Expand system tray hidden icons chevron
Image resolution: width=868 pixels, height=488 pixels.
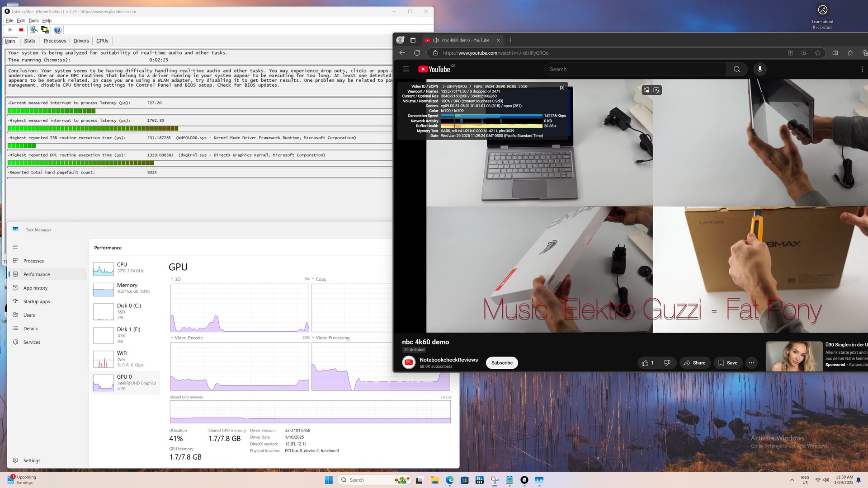pos(792,480)
